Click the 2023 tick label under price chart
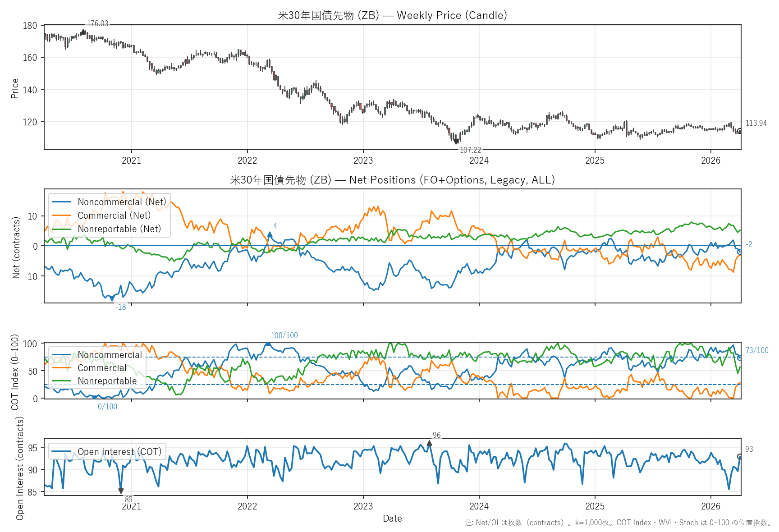Screen dimensions: 779x532 tap(363, 161)
